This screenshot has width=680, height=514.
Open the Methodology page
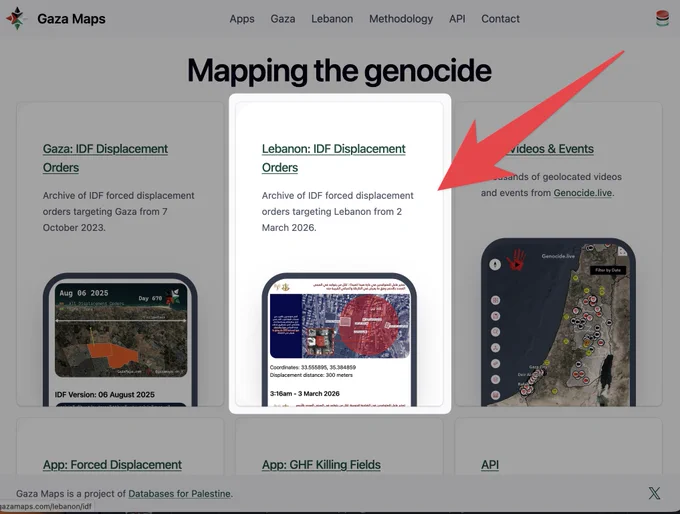401,19
